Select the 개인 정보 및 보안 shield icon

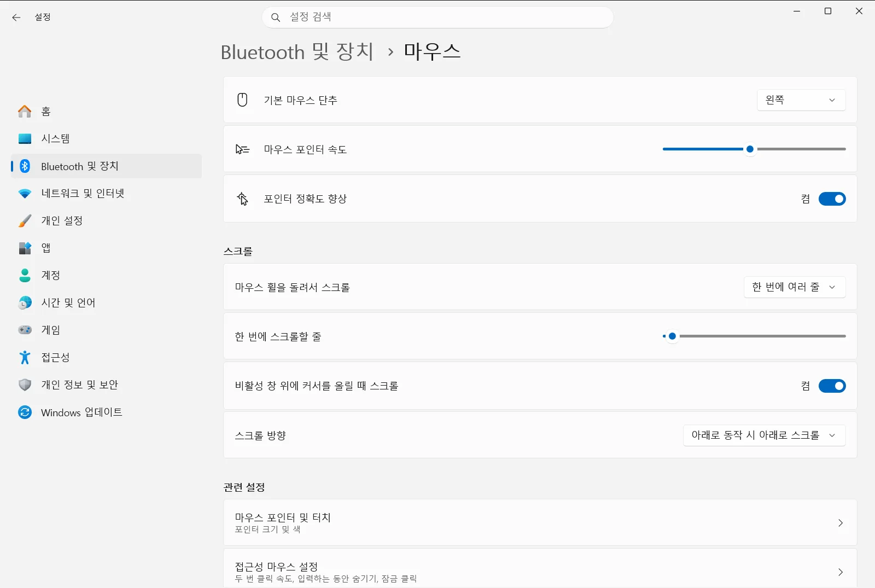point(25,385)
